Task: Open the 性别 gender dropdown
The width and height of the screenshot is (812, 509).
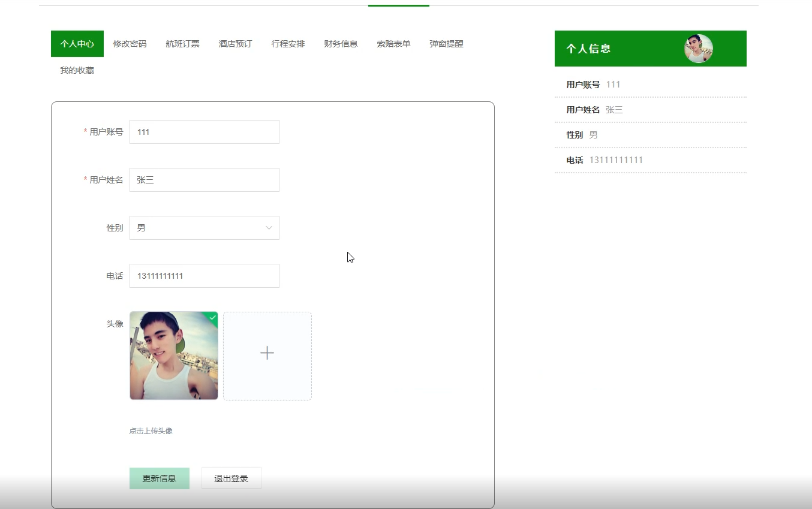Action: click(x=204, y=228)
